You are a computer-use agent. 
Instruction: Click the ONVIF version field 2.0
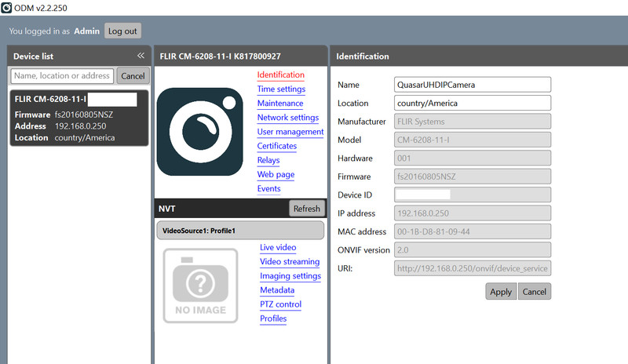click(x=473, y=250)
